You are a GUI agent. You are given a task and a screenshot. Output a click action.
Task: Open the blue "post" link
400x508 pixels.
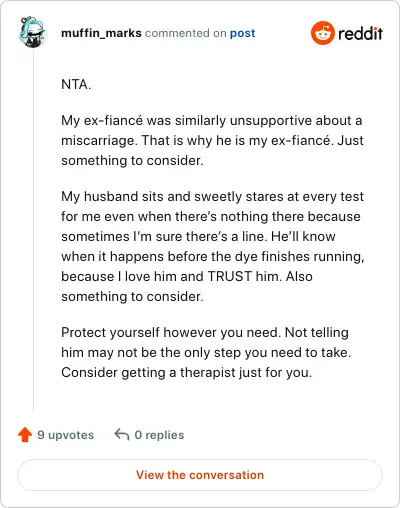(x=243, y=33)
